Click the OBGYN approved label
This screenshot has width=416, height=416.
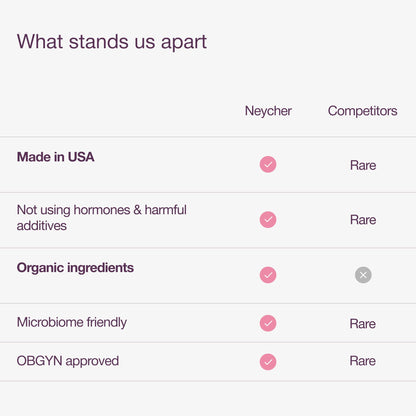68,361
